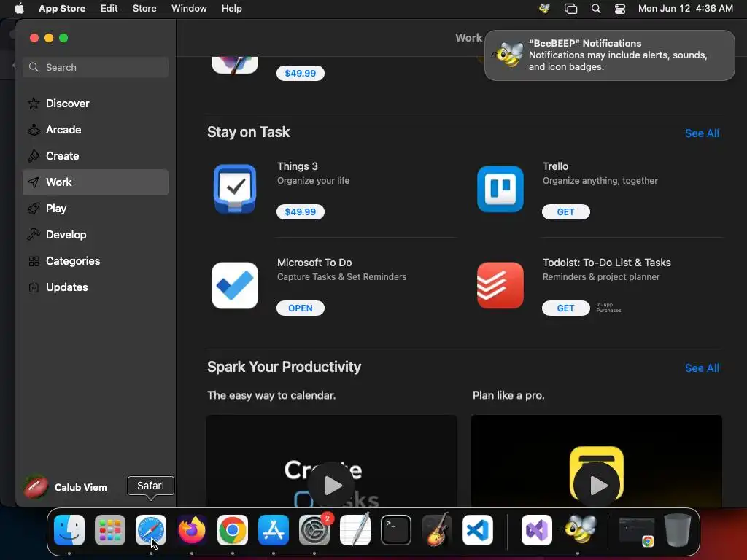Image resolution: width=747 pixels, height=560 pixels.
Task: Open Visual Studio from the Dock
Action: click(537, 529)
